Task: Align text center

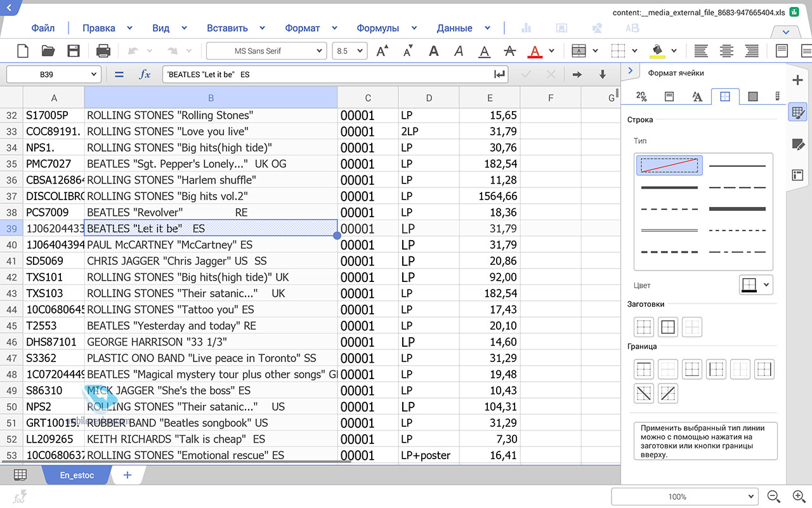Action: coord(726,51)
